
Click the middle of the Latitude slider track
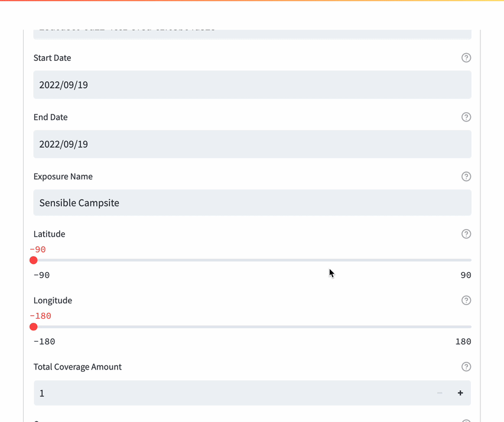coord(252,260)
